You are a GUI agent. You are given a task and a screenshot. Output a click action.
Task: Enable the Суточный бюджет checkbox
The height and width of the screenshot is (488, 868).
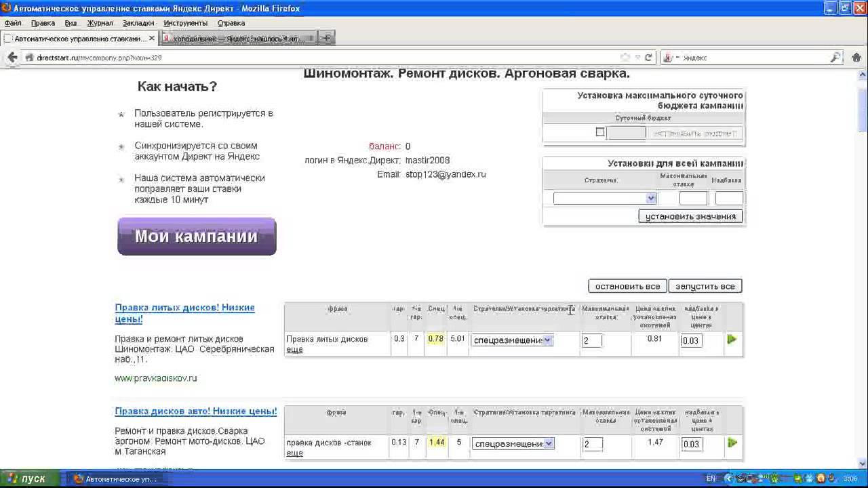[600, 132]
